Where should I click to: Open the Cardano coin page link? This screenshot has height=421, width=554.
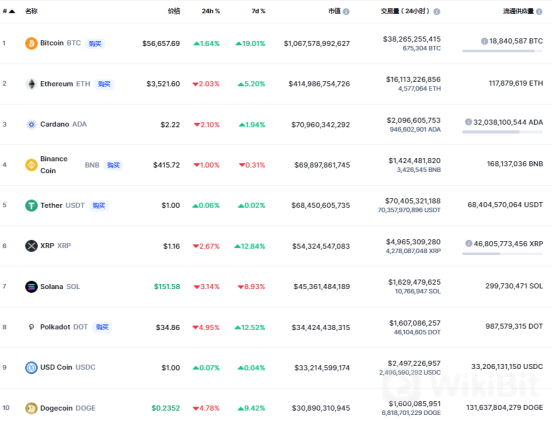[x=55, y=124]
